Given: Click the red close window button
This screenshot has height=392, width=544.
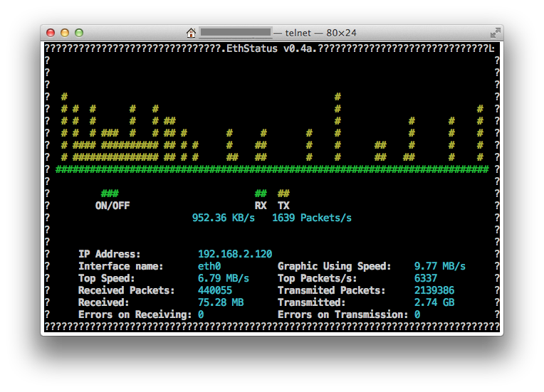Looking at the screenshot, I should (51, 33).
